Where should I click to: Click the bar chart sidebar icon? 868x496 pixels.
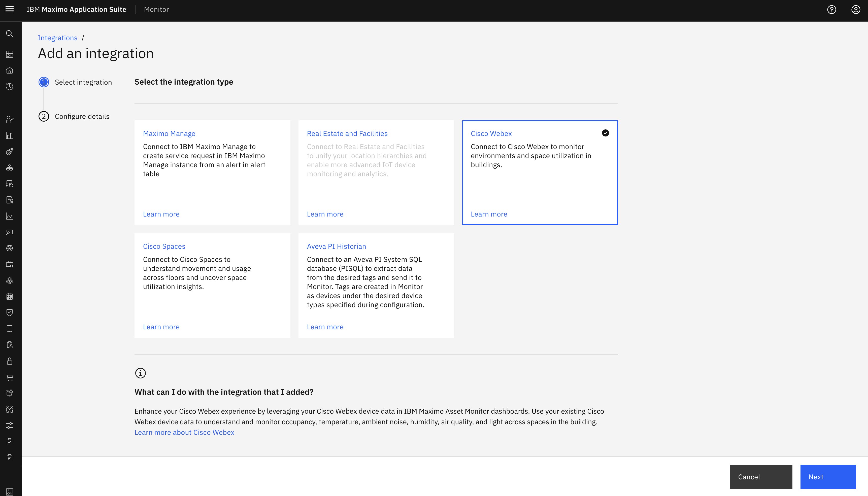pyautogui.click(x=10, y=136)
